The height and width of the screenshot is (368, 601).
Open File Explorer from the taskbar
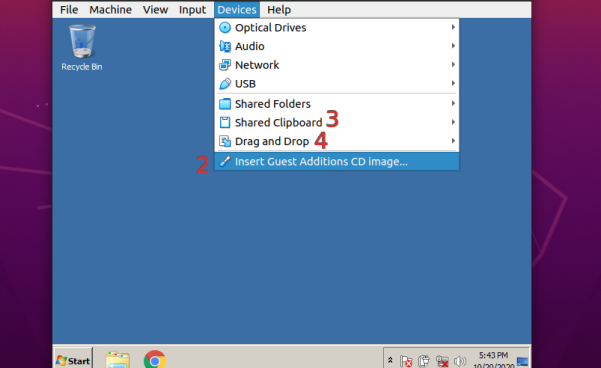(x=118, y=360)
